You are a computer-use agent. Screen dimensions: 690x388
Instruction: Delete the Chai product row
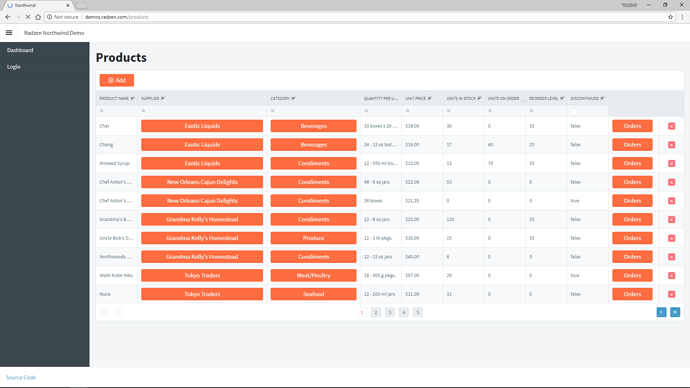click(672, 126)
